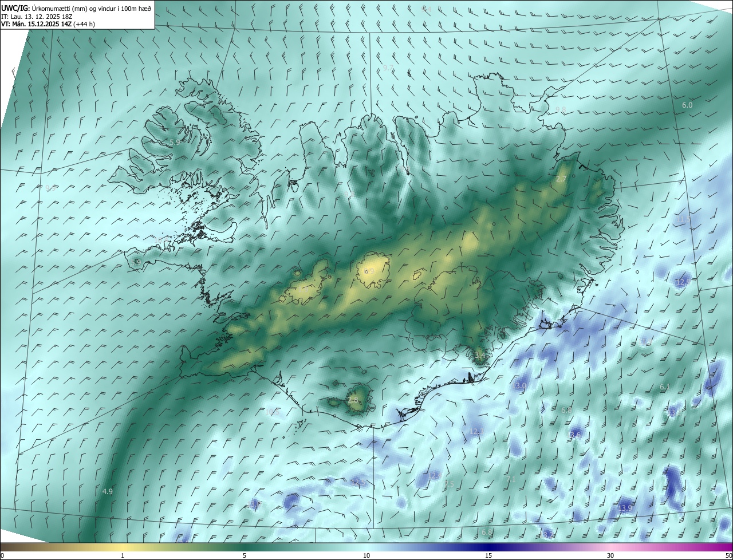The width and height of the screenshot is (733, 560).
Task: Click the "30" tick label on the colorbar
Action: 610,555
